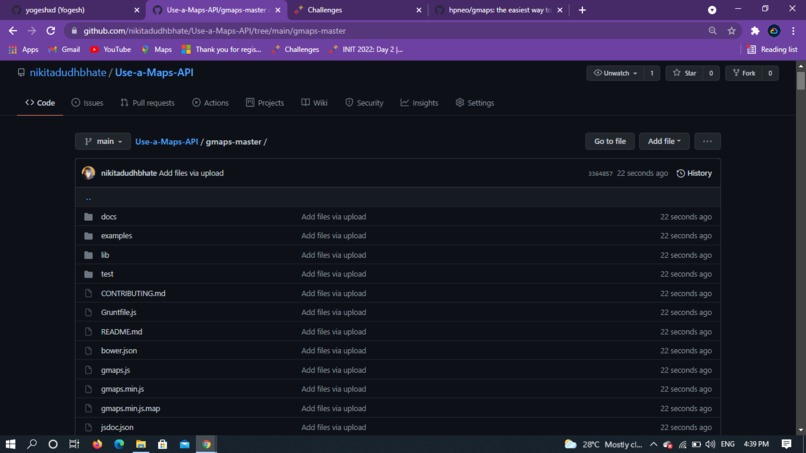The height and width of the screenshot is (453, 806).
Task: Click the Go to file button
Action: (x=610, y=141)
